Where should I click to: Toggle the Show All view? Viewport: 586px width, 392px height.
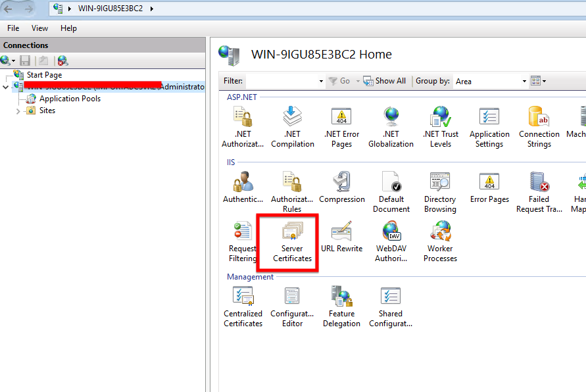tap(384, 80)
